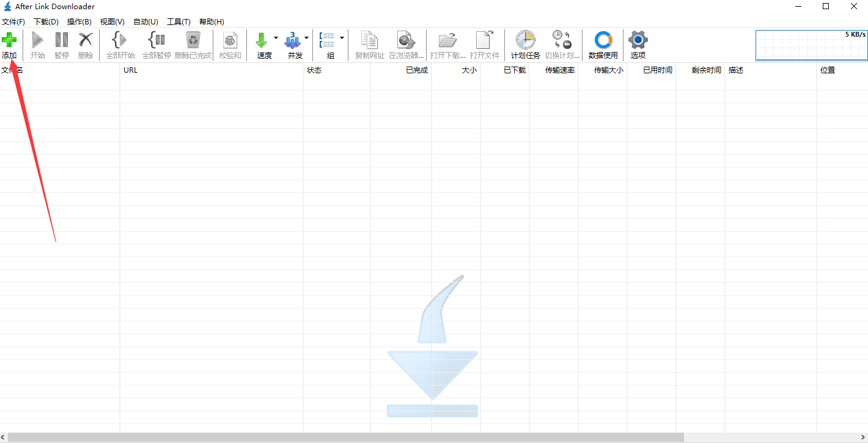
Task: Click the After Link Downloader title icon
Action: click(7, 7)
